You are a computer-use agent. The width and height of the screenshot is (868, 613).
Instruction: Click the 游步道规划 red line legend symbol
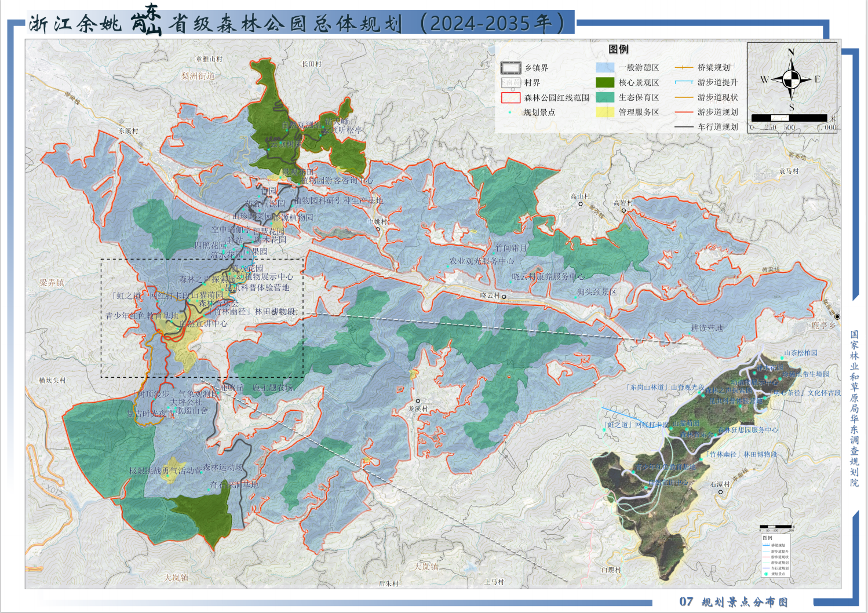[684, 112]
